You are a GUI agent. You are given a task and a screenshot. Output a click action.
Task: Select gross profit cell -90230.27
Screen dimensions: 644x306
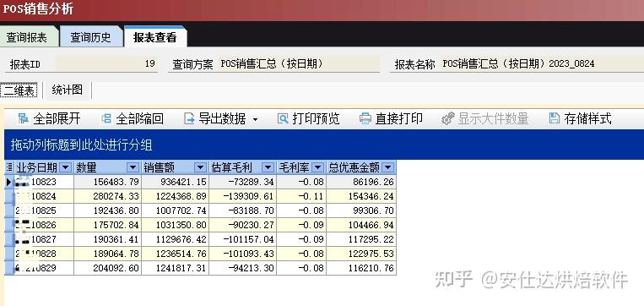click(x=243, y=225)
